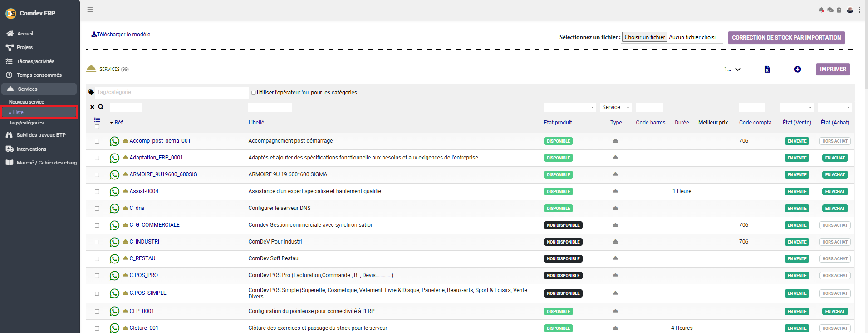The height and width of the screenshot is (333, 868).
Task: Click WhatsApp icon for ARMOIRE_9U19600_600SIG
Action: pyautogui.click(x=114, y=175)
